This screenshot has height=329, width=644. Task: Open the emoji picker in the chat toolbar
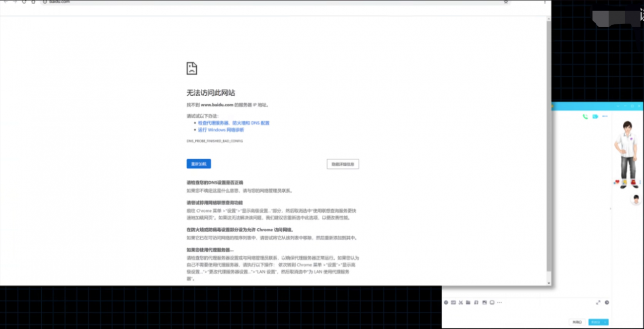tap(446, 302)
